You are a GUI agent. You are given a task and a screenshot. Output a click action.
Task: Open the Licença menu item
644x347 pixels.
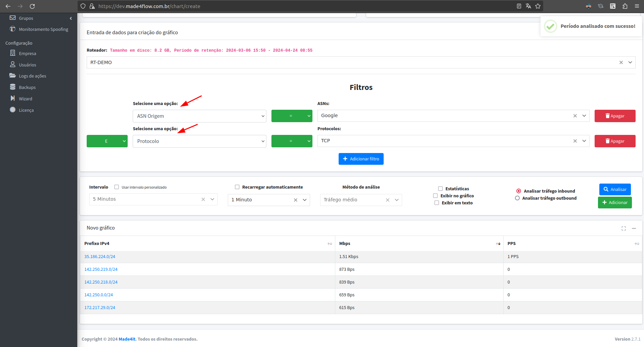click(x=26, y=110)
